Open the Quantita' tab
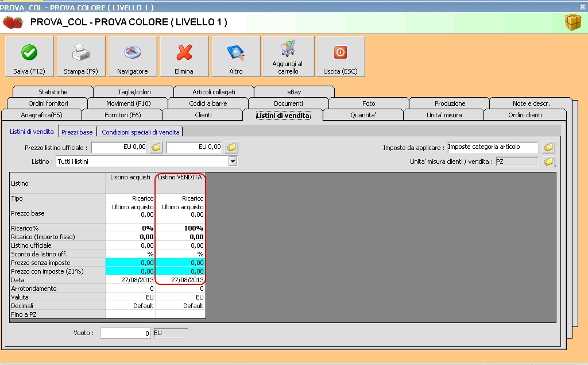This screenshot has width=588, height=365. (363, 115)
